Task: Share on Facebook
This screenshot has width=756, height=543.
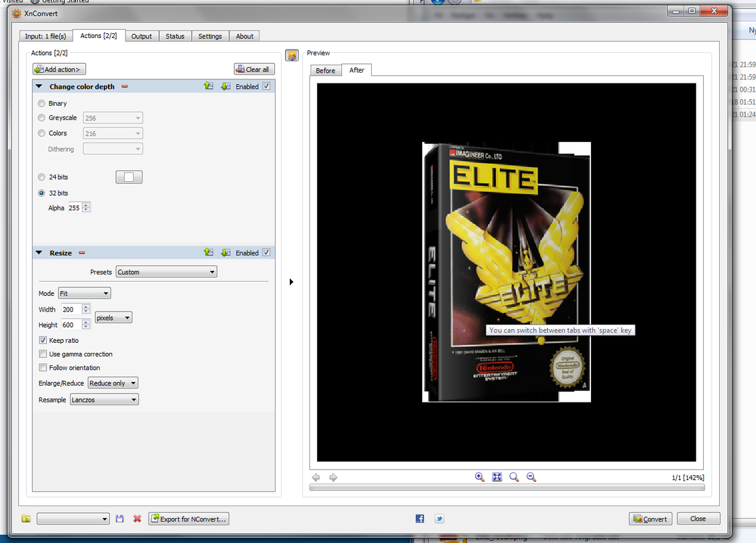Action: (x=420, y=519)
